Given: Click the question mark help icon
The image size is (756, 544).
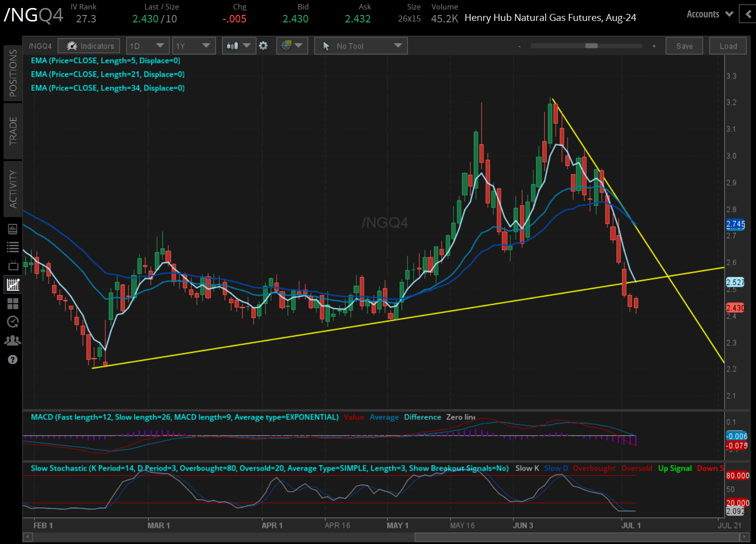Looking at the screenshot, I should point(12,360).
